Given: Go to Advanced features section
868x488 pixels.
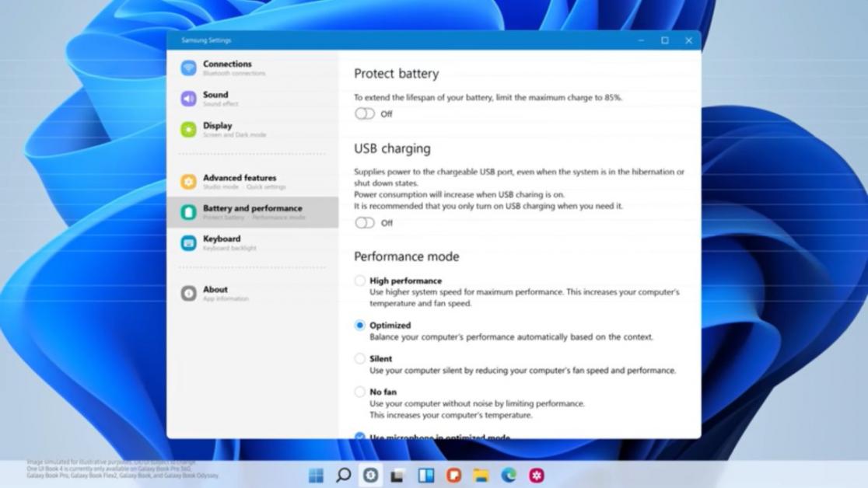Looking at the screenshot, I should (x=253, y=182).
